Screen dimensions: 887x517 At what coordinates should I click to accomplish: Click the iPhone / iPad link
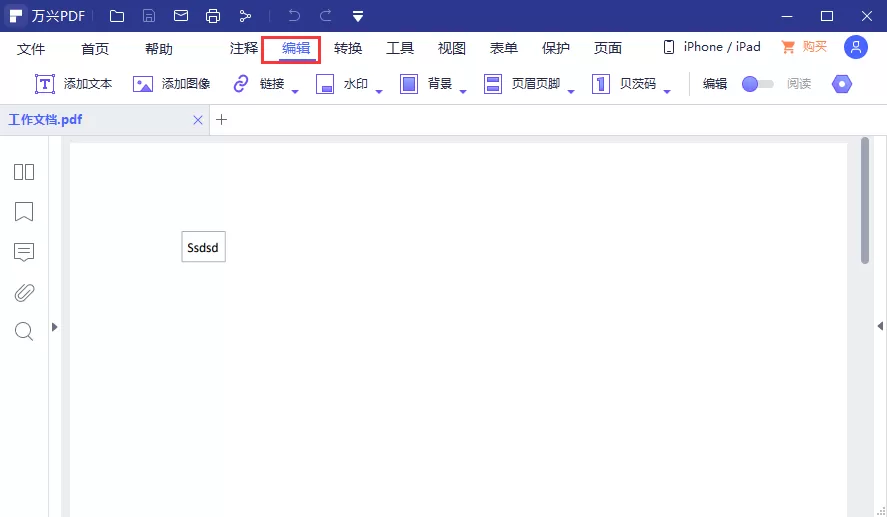[712, 47]
